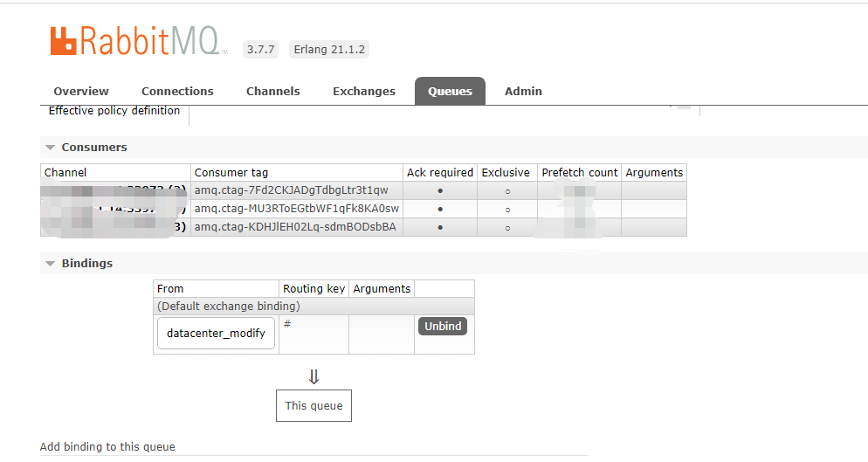
Task: Click the Routing key column header
Action: click(x=314, y=289)
